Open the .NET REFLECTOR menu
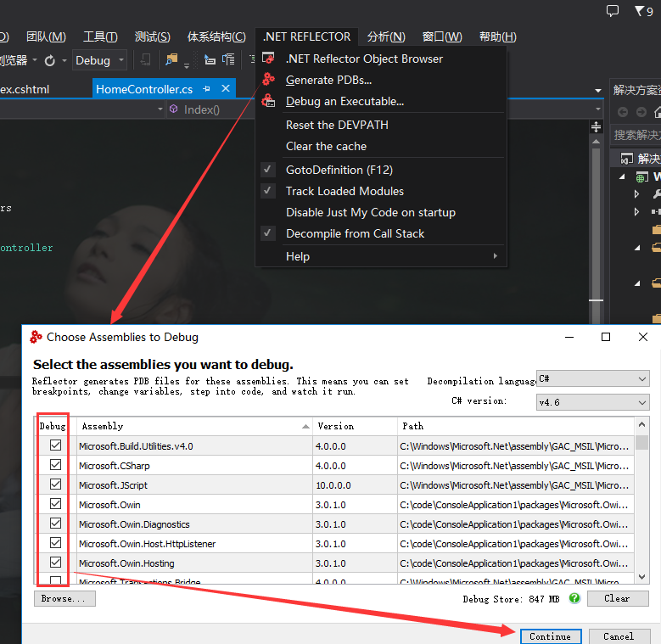Viewport: 661px width, 644px height. click(306, 36)
